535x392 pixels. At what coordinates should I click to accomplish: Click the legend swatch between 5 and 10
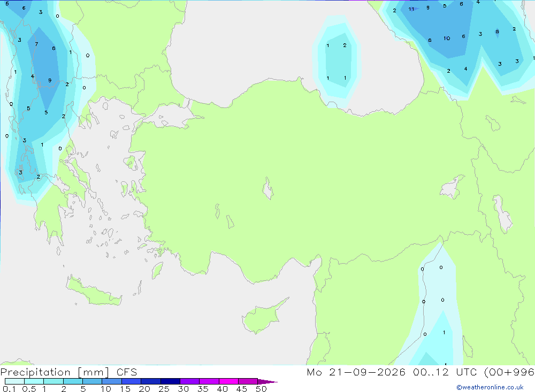pos(92,381)
